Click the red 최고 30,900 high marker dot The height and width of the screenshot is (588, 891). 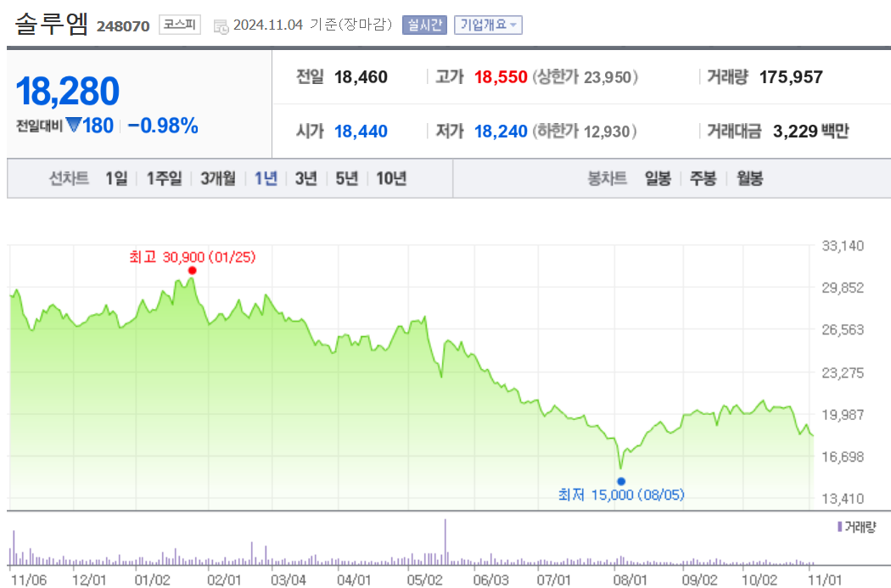pyautogui.click(x=192, y=271)
